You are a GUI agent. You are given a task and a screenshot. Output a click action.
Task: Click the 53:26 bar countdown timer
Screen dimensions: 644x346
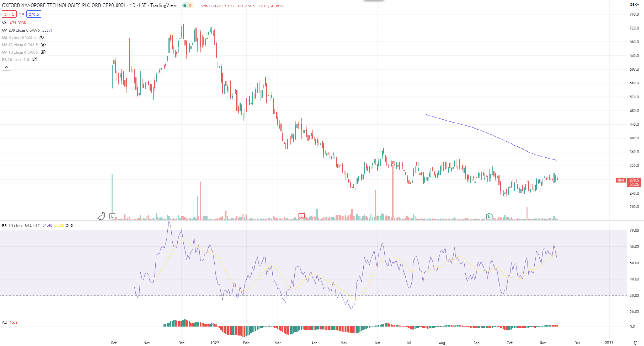pos(634,184)
